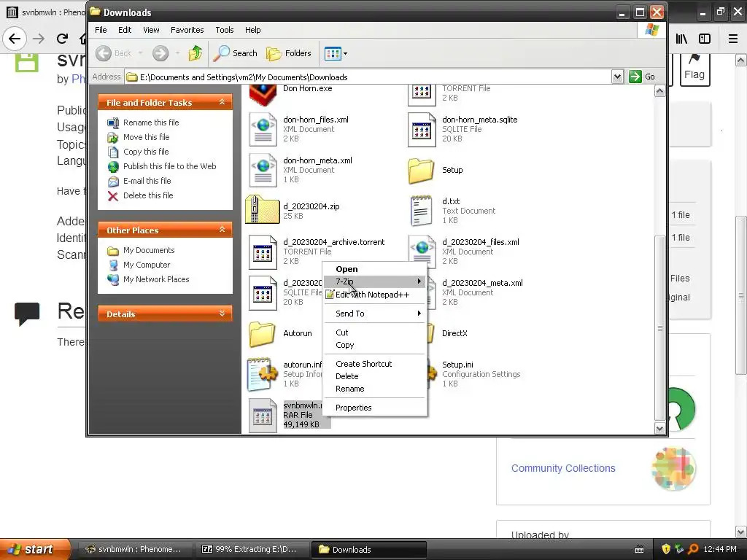
Task: Select the autorun.inf file icon
Action: point(263,374)
